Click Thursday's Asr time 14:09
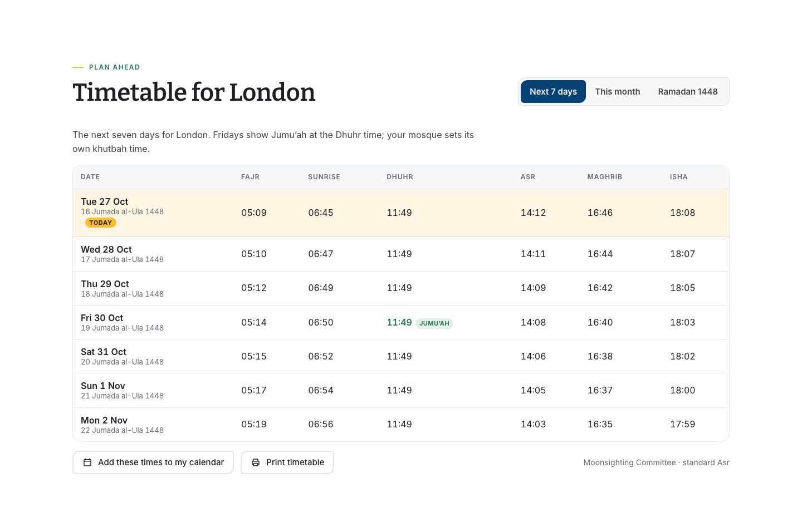 [x=533, y=288]
